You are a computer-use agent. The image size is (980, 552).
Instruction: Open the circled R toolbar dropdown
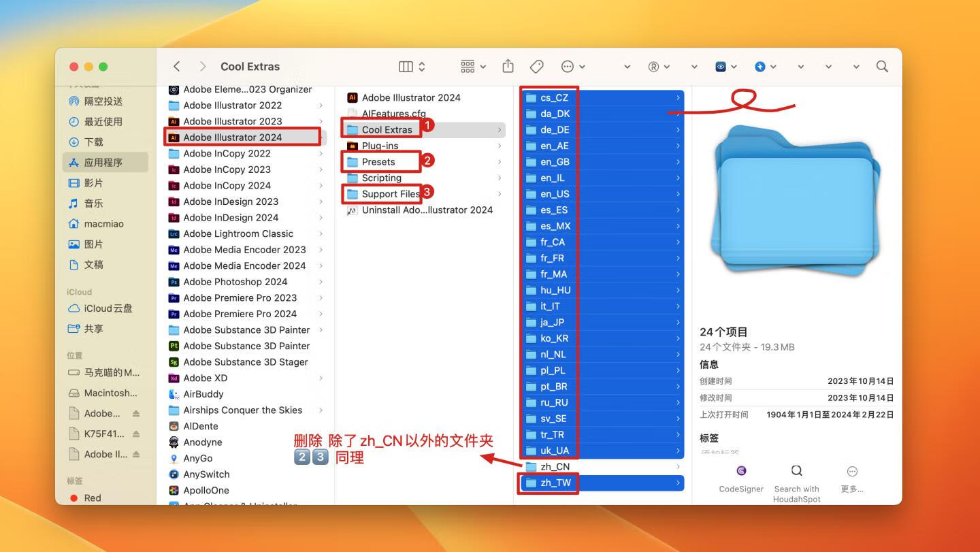[x=659, y=66]
